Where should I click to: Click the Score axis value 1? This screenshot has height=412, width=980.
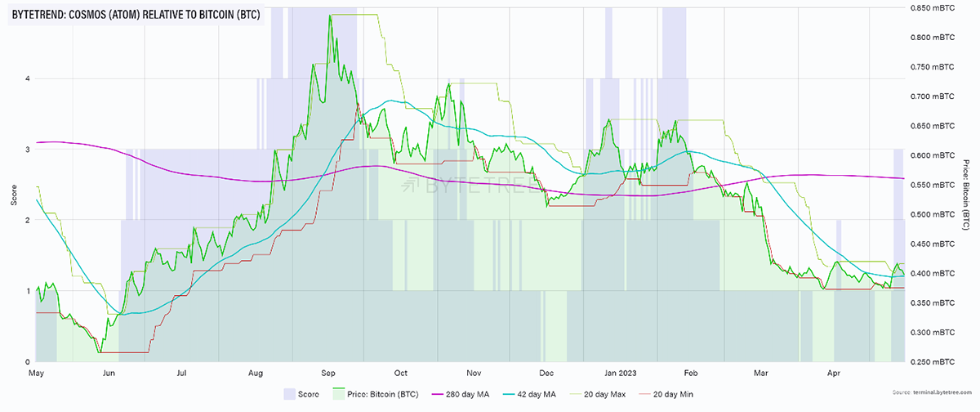click(x=28, y=291)
